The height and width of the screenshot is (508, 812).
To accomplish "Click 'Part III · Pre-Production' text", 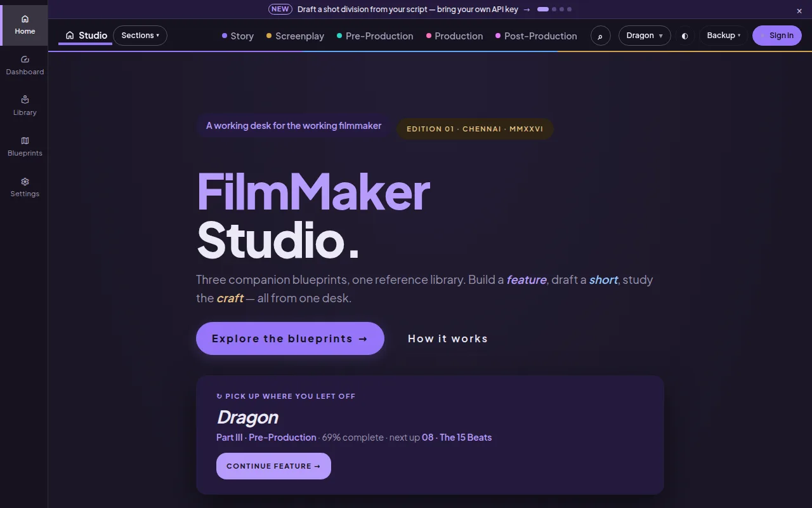I will 266,438.
